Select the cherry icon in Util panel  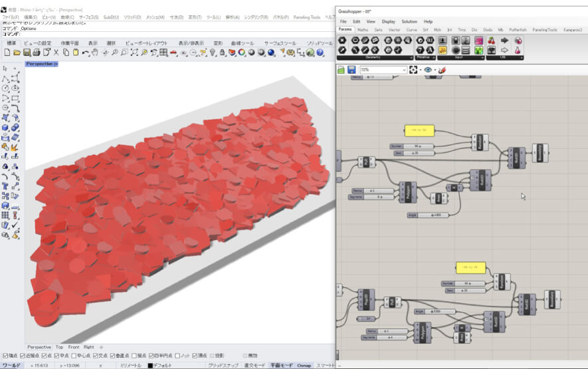491,41
